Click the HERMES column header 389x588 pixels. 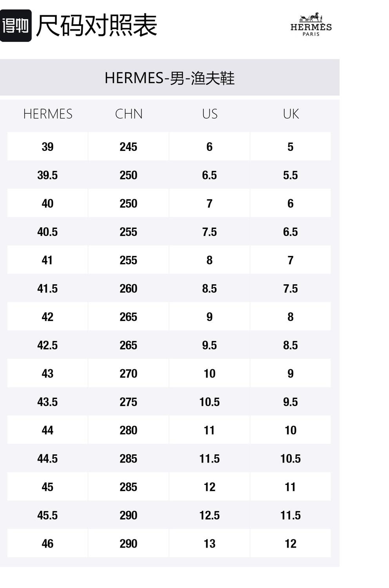pyautogui.click(x=47, y=114)
